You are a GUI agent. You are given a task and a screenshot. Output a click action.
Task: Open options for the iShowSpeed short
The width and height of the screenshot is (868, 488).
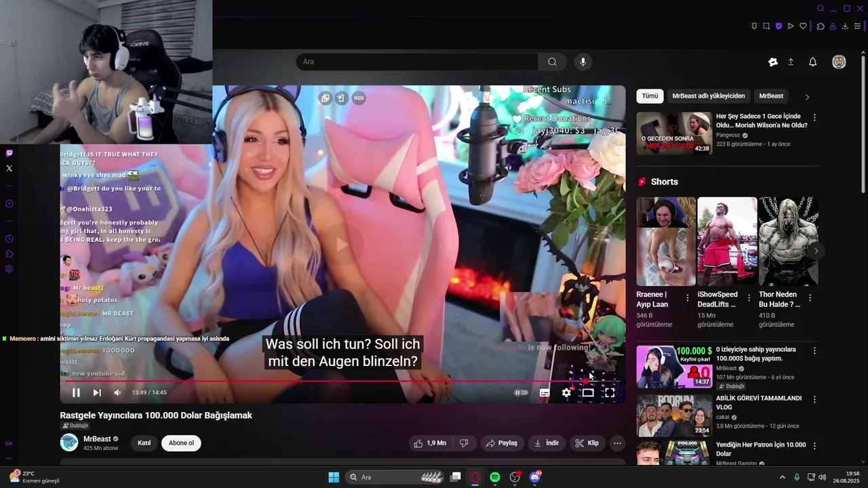click(749, 298)
